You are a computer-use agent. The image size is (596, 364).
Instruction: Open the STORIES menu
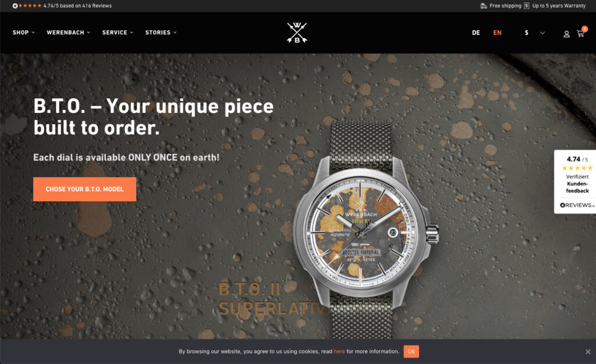pos(161,33)
